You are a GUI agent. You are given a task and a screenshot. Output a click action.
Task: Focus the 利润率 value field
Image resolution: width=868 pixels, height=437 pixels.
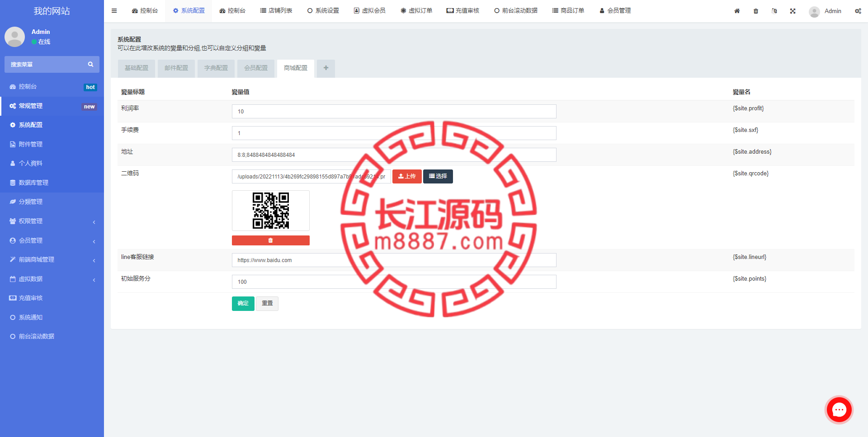[x=394, y=112]
